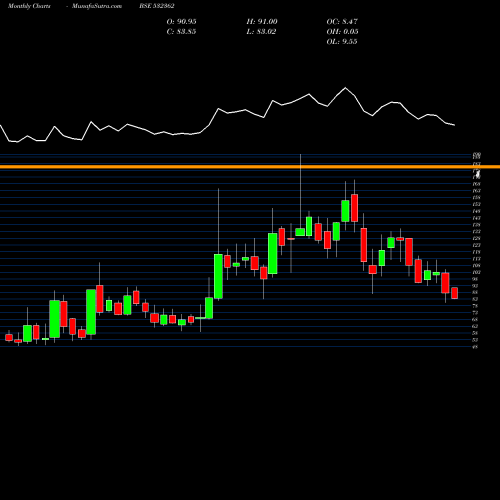The width and height of the screenshot is (500, 500).
Task: Click the "OL: 9.55" reading
Action: tap(342, 42)
